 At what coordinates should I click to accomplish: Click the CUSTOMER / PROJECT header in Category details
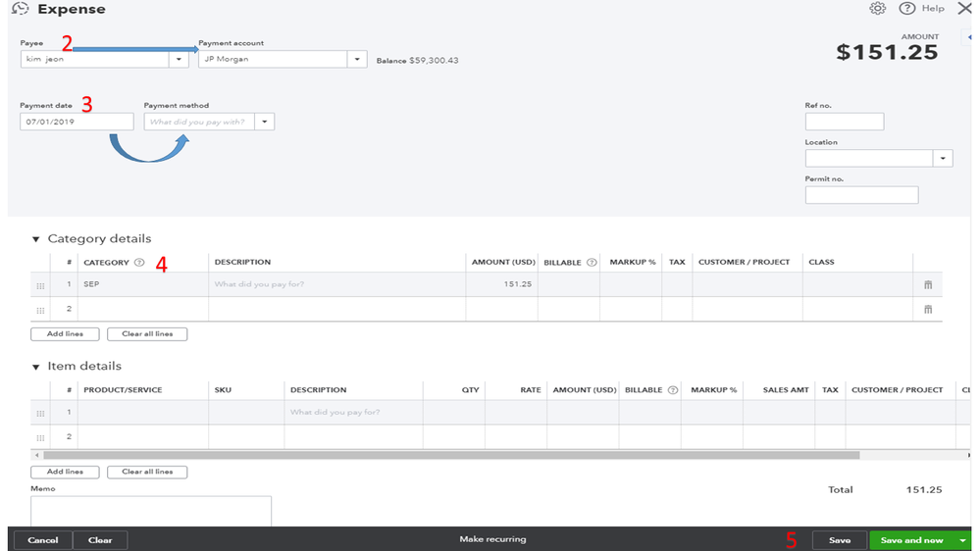pyautogui.click(x=744, y=263)
